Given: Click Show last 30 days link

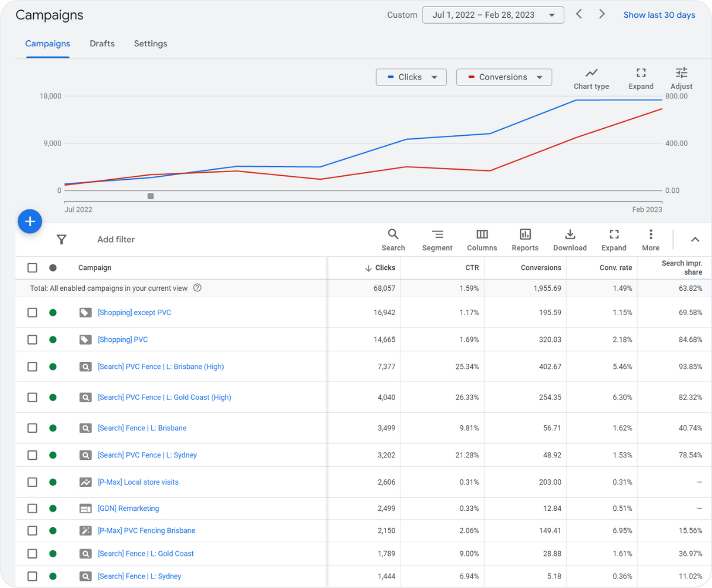Looking at the screenshot, I should (x=659, y=15).
